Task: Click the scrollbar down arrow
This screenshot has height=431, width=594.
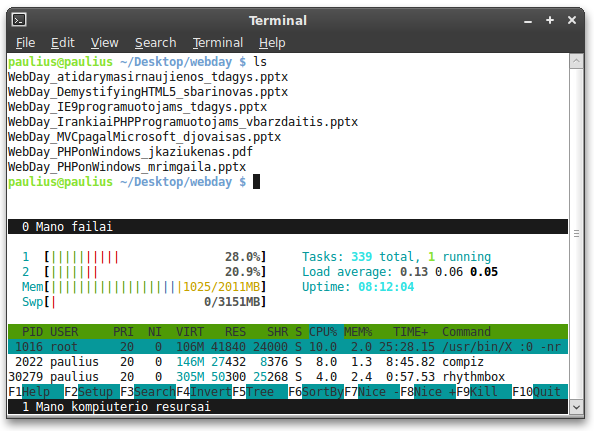Action: coord(576,407)
